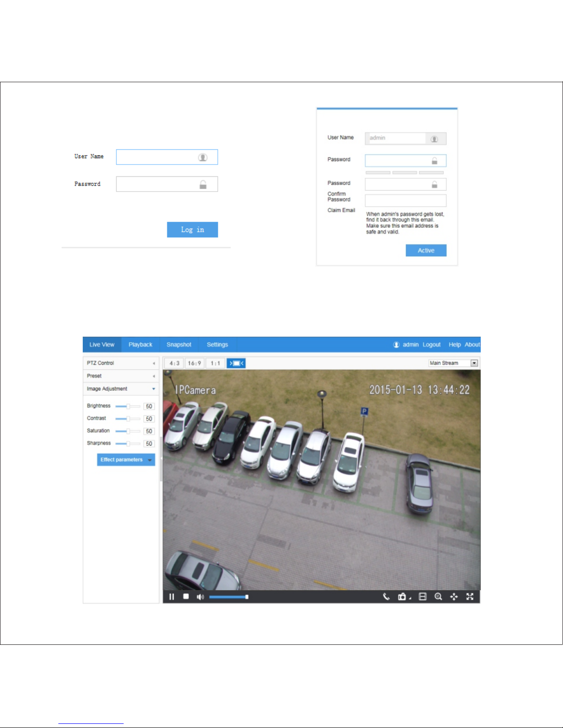Switch video ratio to 16:9
The width and height of the screenshot is (563, 728).
[x=194, y=363]
